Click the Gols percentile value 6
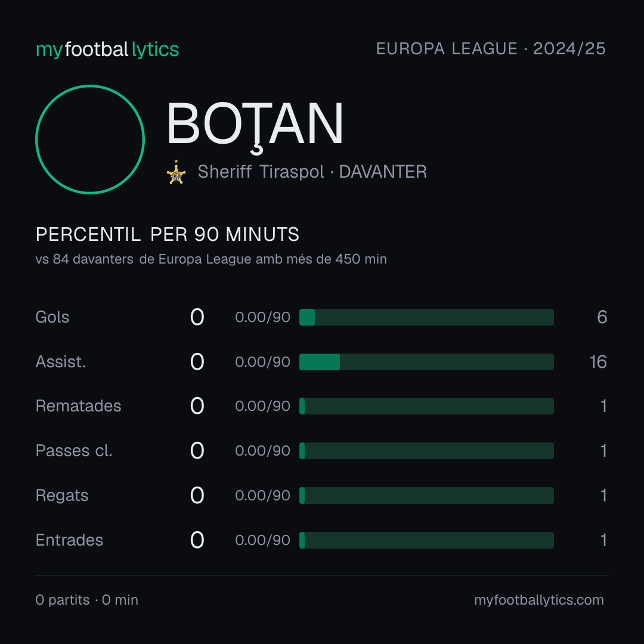Viewport: 644px width, 644px height. point(602,317)
